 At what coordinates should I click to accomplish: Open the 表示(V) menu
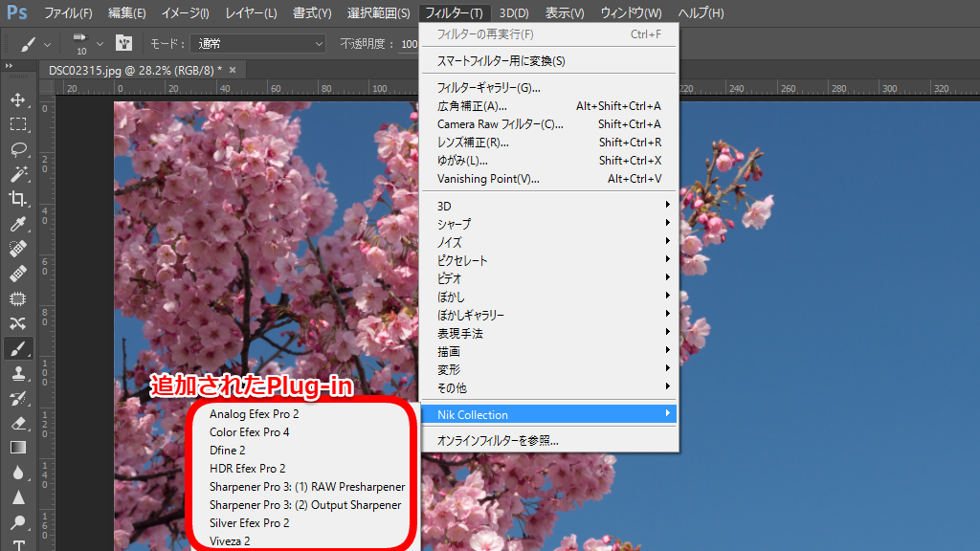[x=565, y=13]
